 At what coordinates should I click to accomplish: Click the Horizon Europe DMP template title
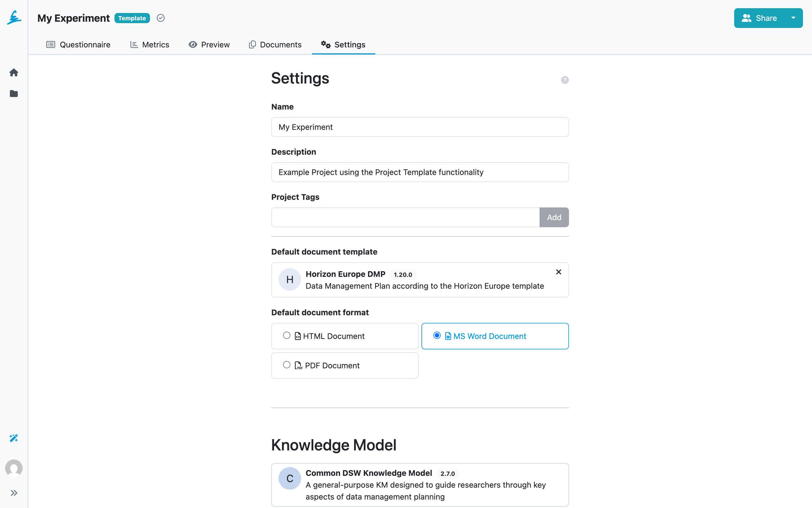pyautogui.click(x=345, y=274)
